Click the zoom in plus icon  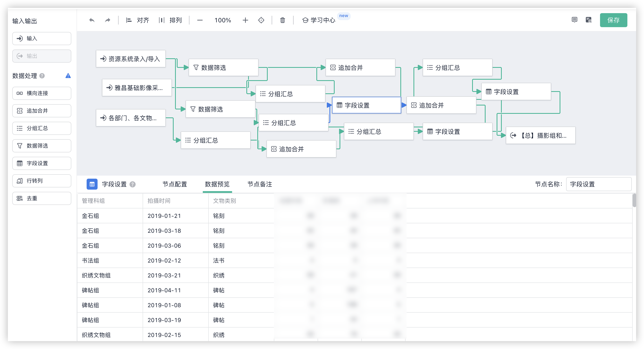click(x=245, y=20)
